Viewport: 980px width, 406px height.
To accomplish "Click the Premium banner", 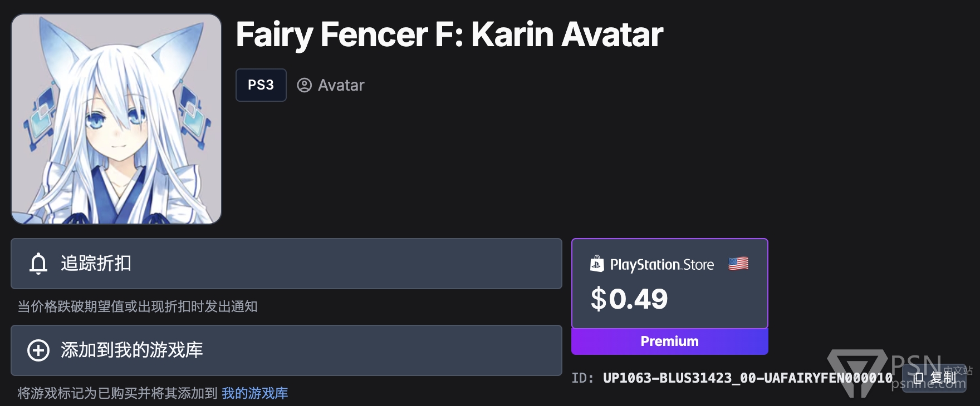I will pyautogui.click(x=669, y=341).
